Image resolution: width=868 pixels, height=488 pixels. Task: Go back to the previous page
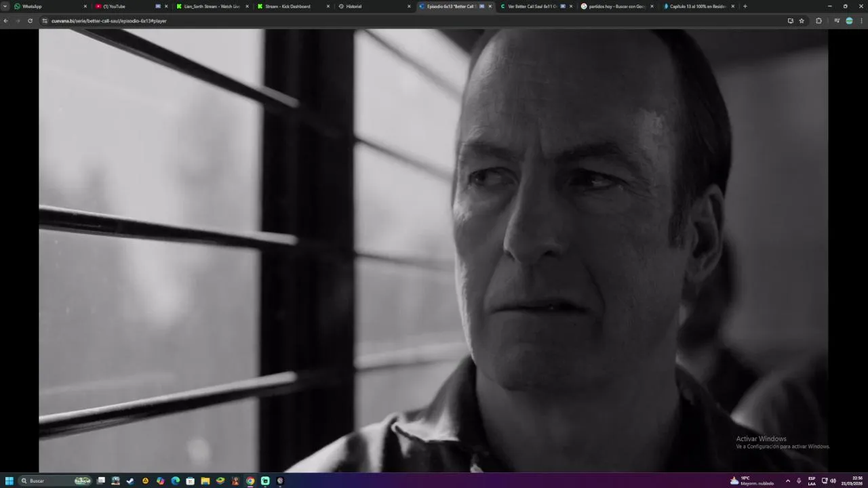(x=6, y=21)
